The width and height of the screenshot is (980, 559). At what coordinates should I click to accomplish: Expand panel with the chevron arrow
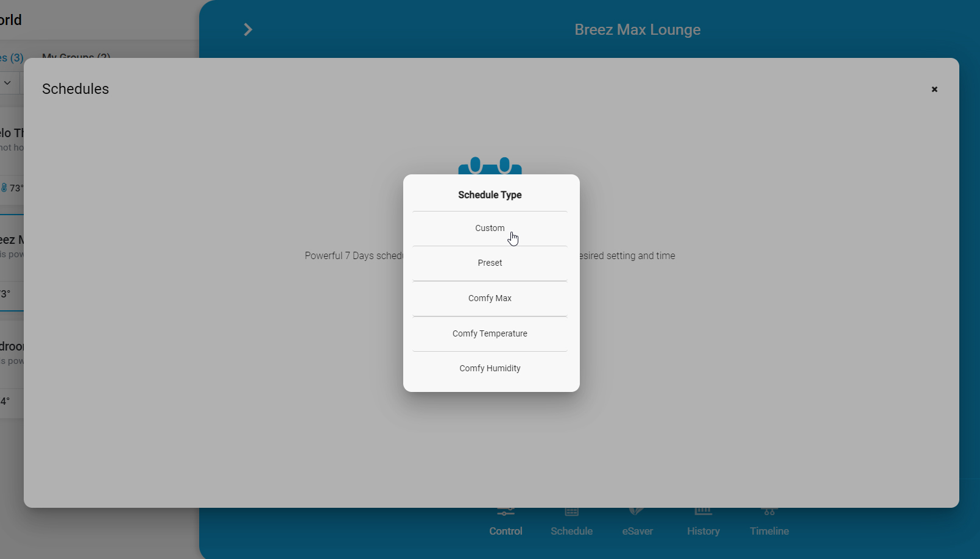(x=248, y=29)
